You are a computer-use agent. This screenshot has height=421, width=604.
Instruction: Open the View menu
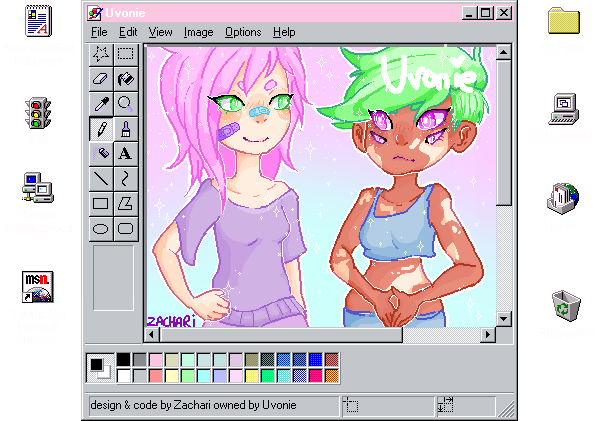(x=160, y=32)
